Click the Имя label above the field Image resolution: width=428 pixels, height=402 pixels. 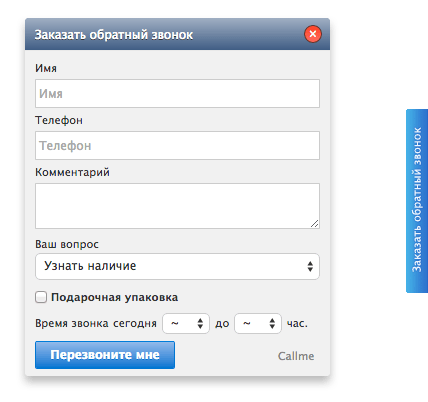(46, 68)
